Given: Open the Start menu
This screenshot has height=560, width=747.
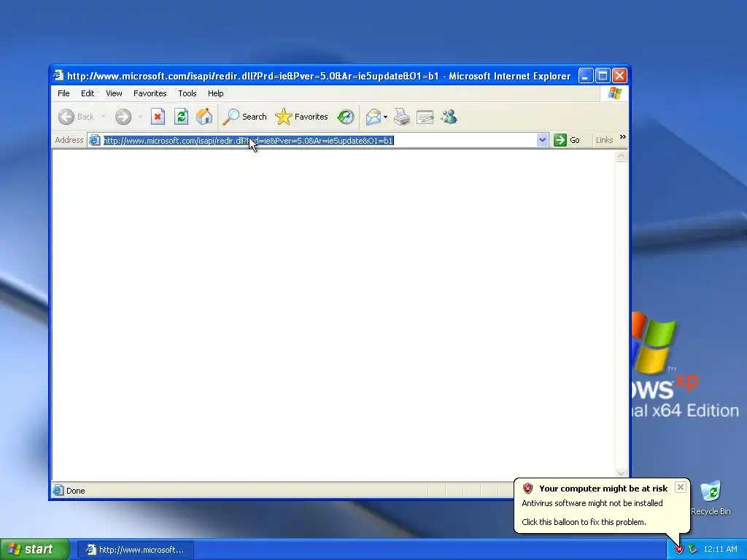Looking at the screenshot, I should (x=35, y=549).
